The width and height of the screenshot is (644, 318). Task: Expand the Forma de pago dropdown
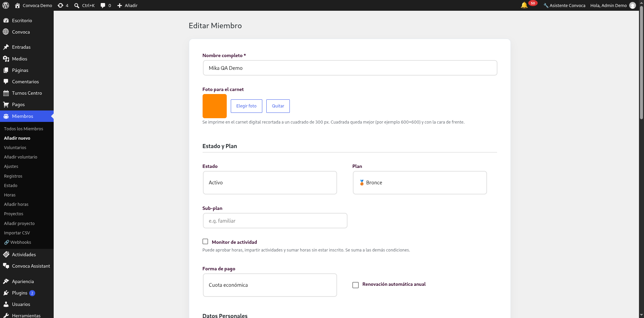(x=270, y=285)
